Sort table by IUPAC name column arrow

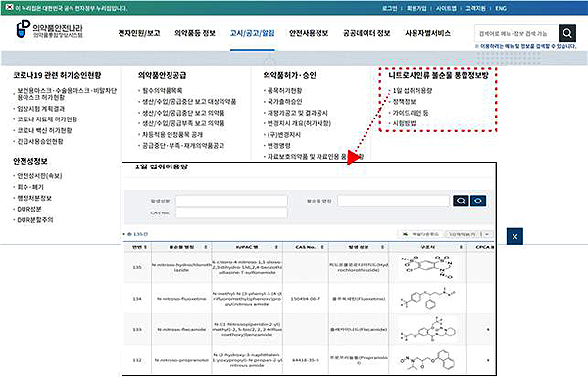click(x=276, y=247)
